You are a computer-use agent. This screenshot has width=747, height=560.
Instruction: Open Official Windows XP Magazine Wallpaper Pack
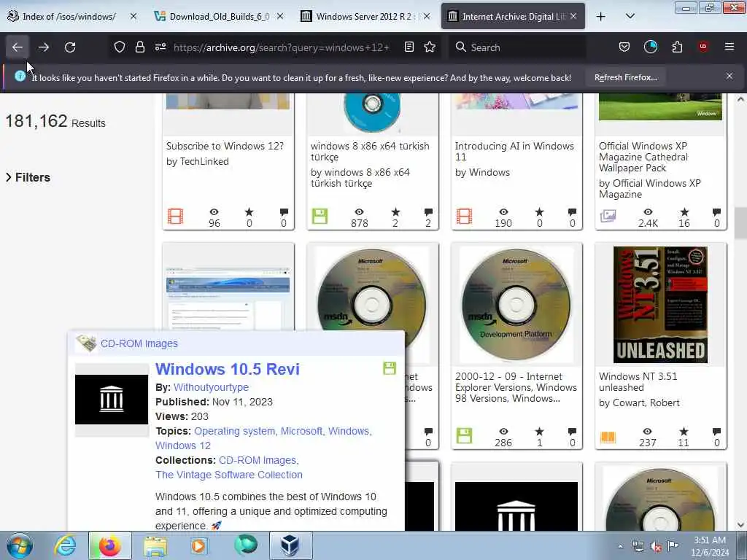[x=643, y=157]
